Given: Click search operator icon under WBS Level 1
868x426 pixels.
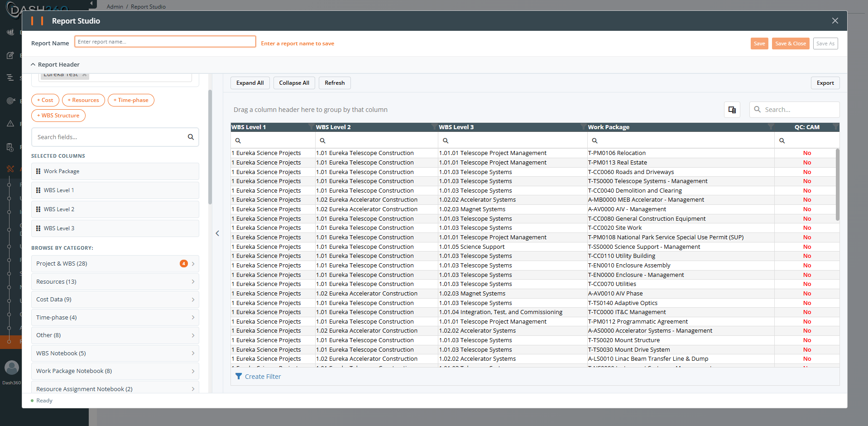Looking at the screenshot, I should click(238, 140).
